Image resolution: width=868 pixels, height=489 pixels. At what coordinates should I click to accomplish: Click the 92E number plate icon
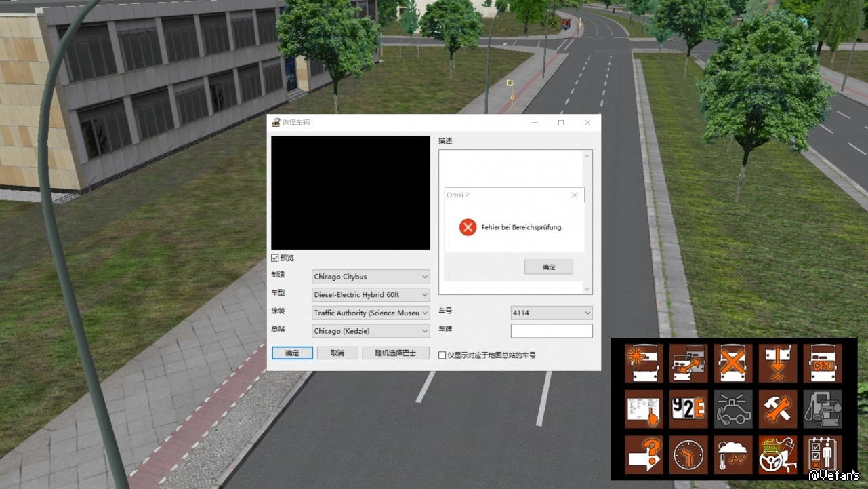[688, 409]
